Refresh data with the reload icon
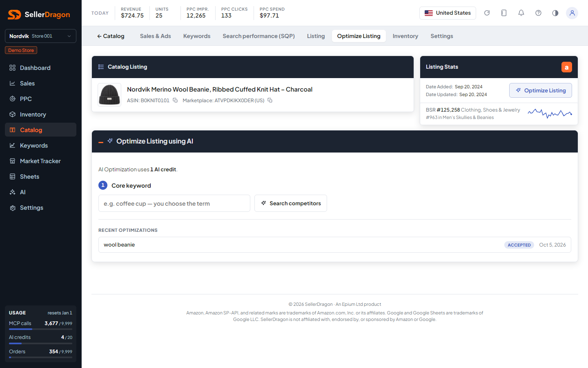This screenshot has height=368, width=588. click(x=487, y=13)
